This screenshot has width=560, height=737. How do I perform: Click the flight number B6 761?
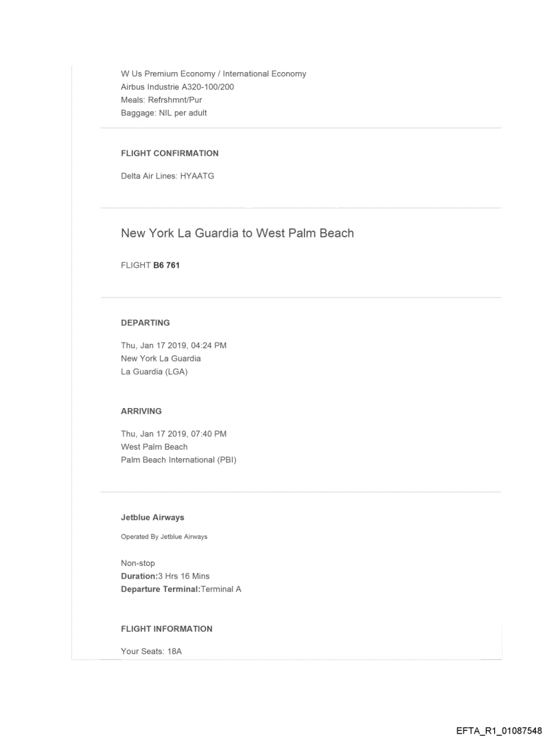click(x=166, y=265)
